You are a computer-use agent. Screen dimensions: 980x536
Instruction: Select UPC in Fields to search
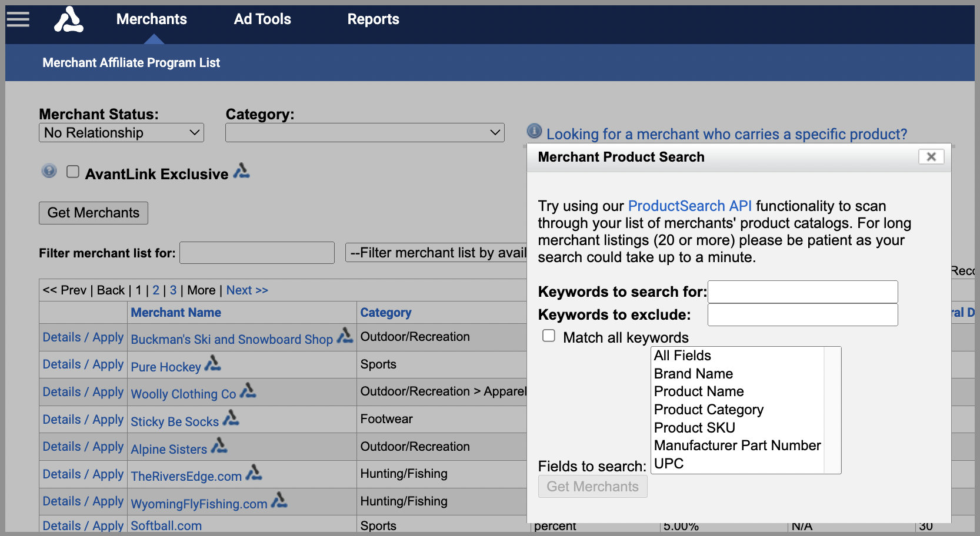point(738,464)
